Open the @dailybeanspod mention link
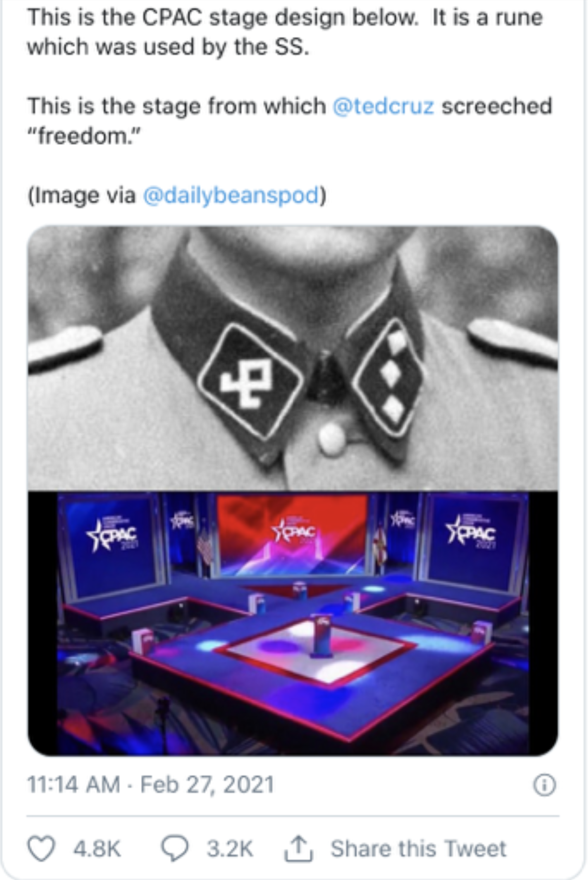This screenshot has height=880, width=588. 231,196
